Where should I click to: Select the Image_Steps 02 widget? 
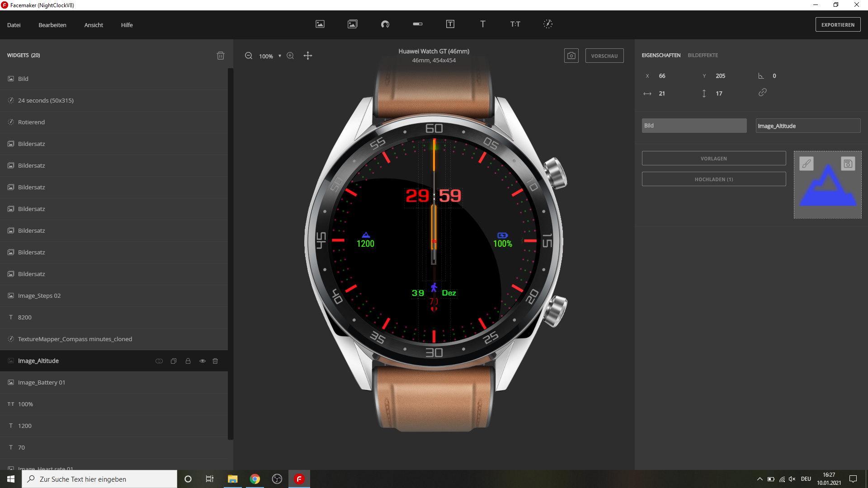114,296
